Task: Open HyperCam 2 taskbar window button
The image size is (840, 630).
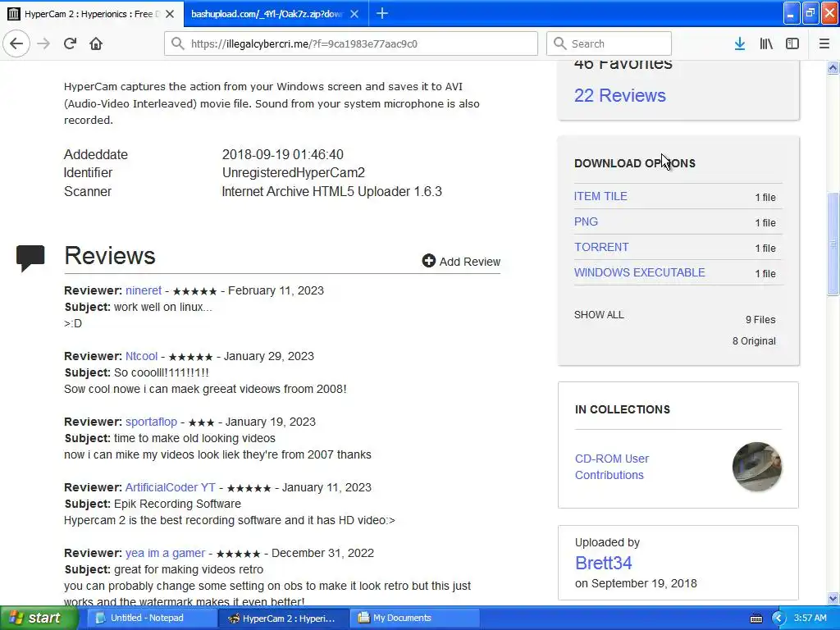Action: 283,619
